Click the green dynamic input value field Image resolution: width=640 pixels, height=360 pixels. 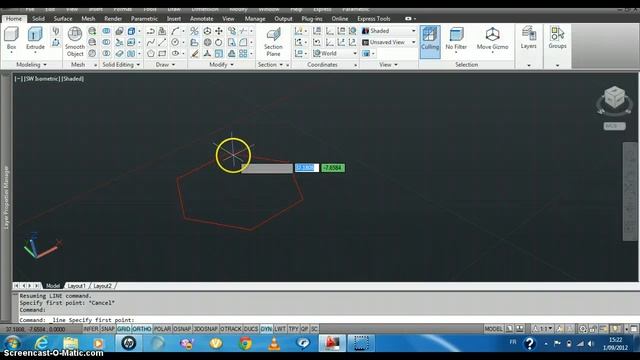333,168
